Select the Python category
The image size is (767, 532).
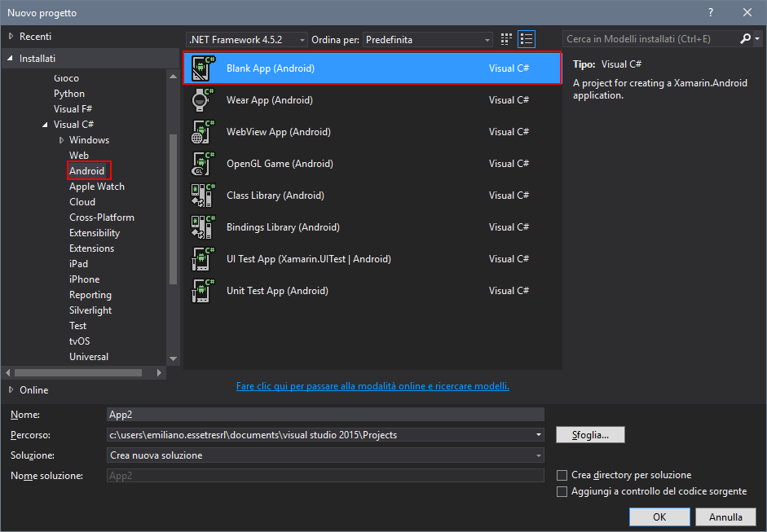[x=69, y=94]
